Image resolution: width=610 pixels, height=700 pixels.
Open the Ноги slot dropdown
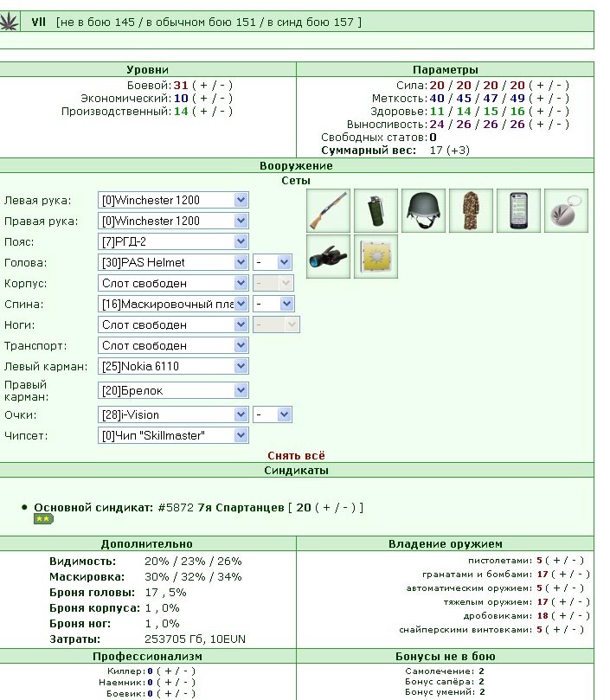[x=173, y=324]
